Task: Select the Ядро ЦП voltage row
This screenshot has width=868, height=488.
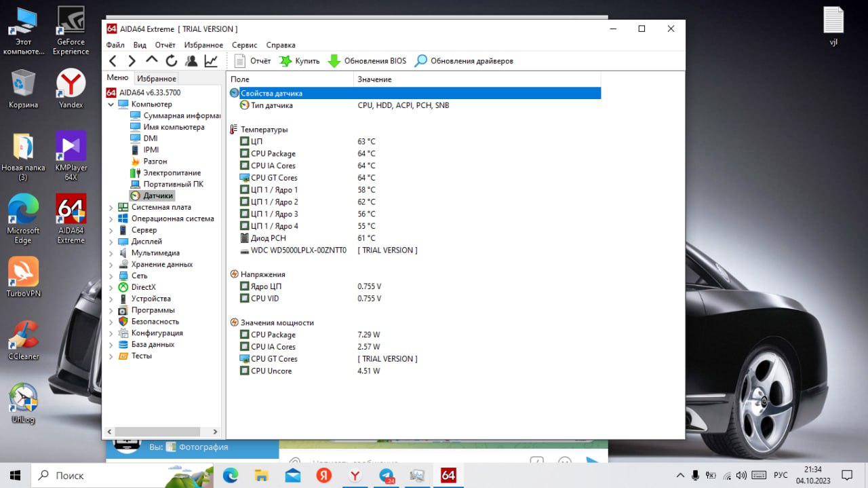Action: point(414,286)
